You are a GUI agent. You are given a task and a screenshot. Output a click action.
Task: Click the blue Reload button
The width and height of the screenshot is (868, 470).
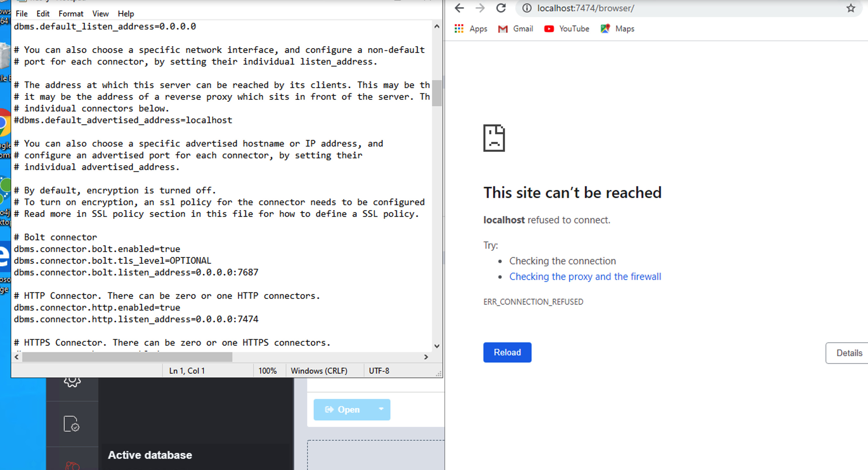pos(507,352)
